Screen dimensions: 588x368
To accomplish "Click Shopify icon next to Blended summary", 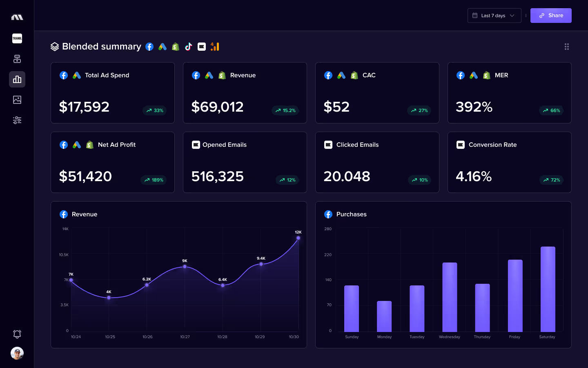I will point(176,47).
